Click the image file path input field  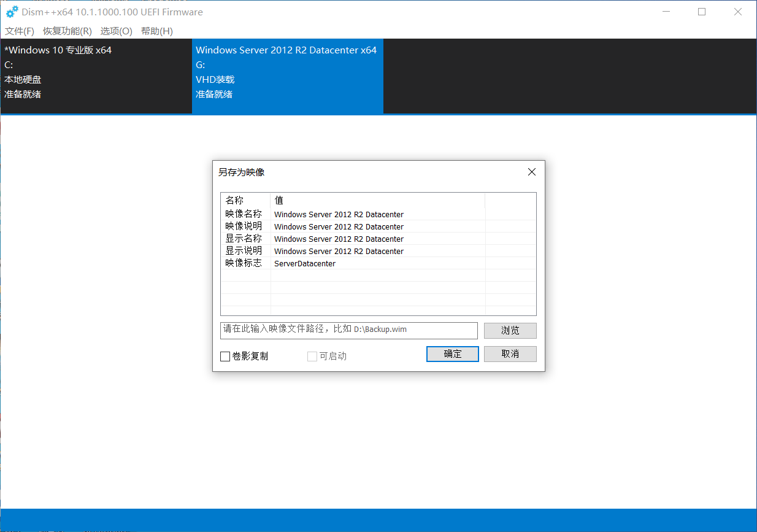pos(348,330)
